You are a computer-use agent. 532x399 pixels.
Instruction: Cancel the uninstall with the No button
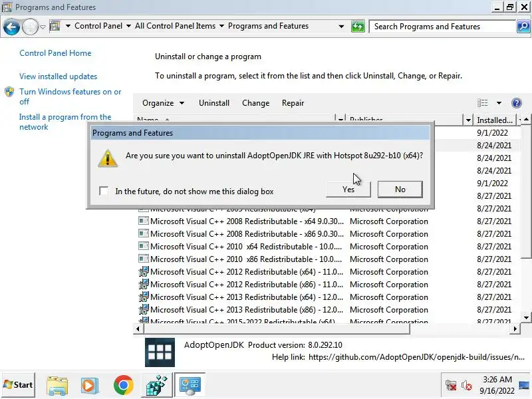400,190
